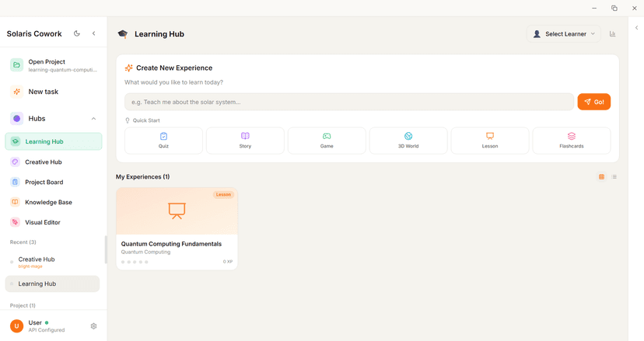Screen dimensions: 644x341
Task: Click the Recent (3) section header
Action: click(x=23, y=242)
